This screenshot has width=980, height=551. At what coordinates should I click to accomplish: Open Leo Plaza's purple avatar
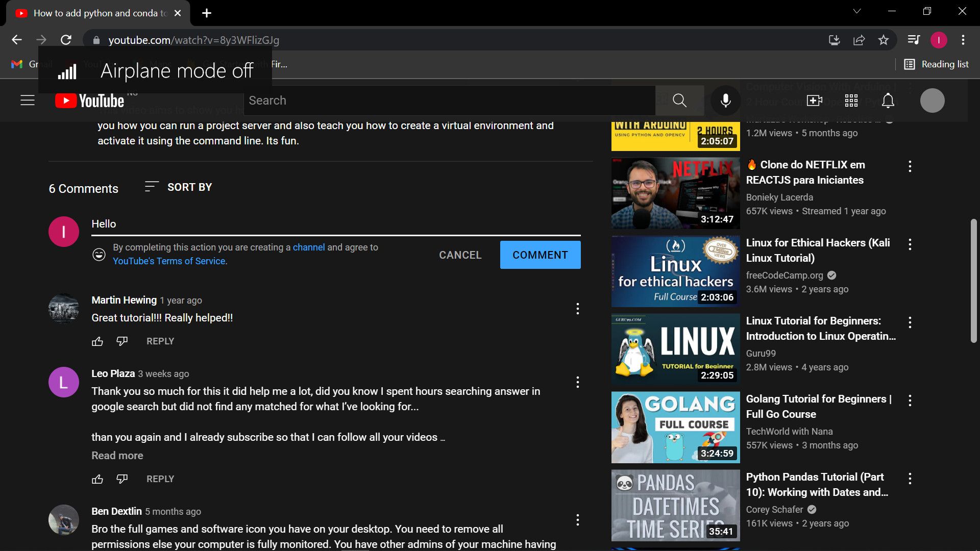pyautogui.click(x=64, y=382)
